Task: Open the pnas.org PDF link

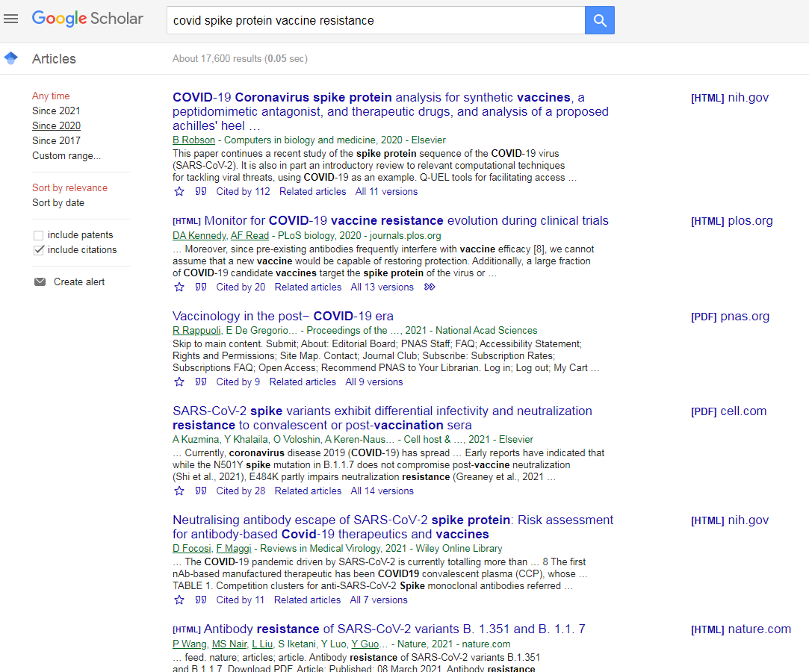Action: click(730, 316)
